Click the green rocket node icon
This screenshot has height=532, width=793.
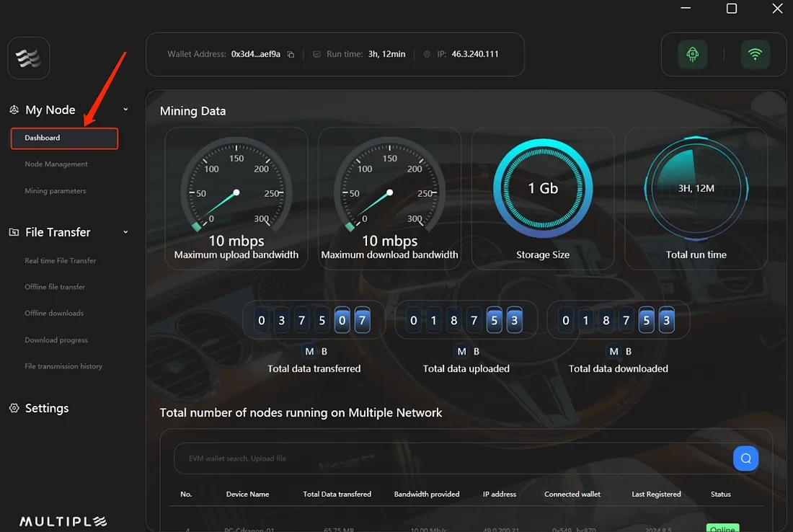tap(692, 55)
